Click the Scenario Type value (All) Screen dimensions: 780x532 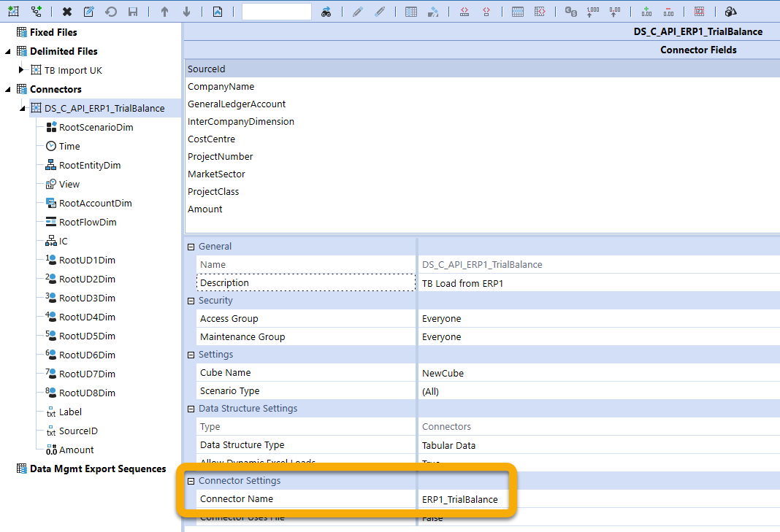[430, 391]
